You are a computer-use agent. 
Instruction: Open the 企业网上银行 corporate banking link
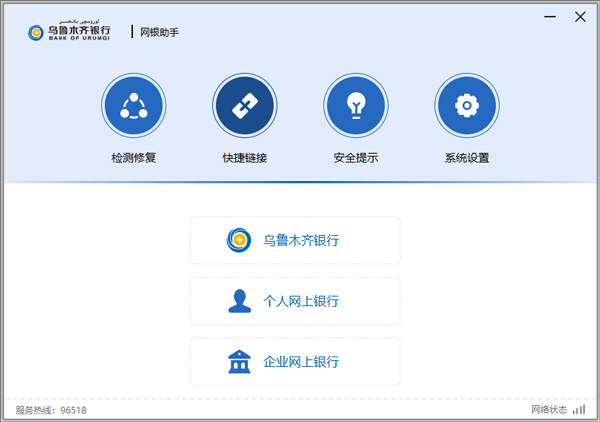[295, 362]
